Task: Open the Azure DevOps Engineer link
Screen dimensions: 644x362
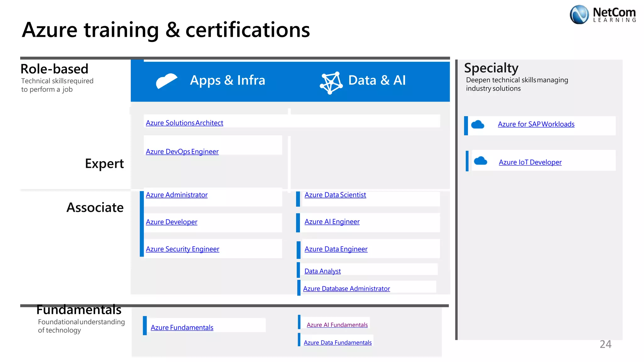Action: coord(182,151)
